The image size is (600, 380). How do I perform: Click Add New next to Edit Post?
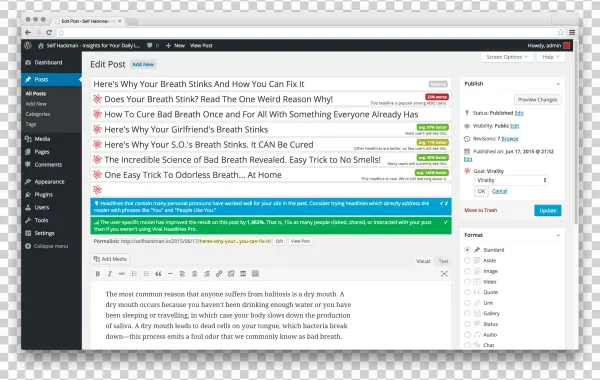pos(143,64)
